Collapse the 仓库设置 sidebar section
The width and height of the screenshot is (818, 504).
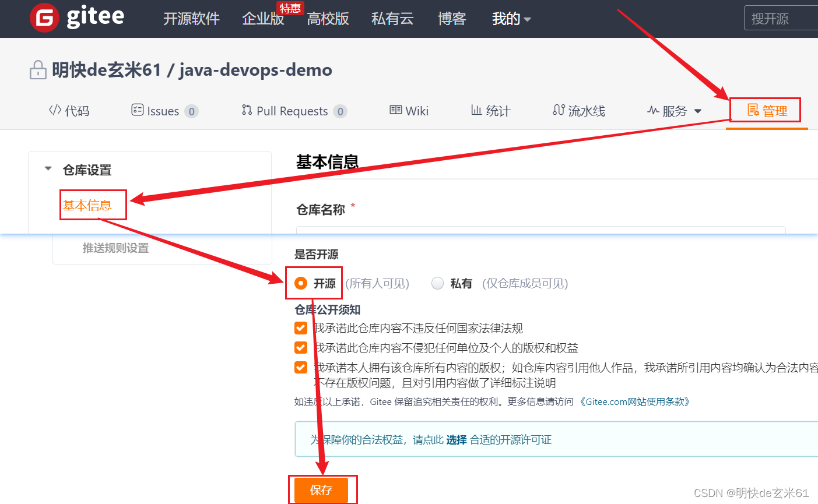click(48, 170)
